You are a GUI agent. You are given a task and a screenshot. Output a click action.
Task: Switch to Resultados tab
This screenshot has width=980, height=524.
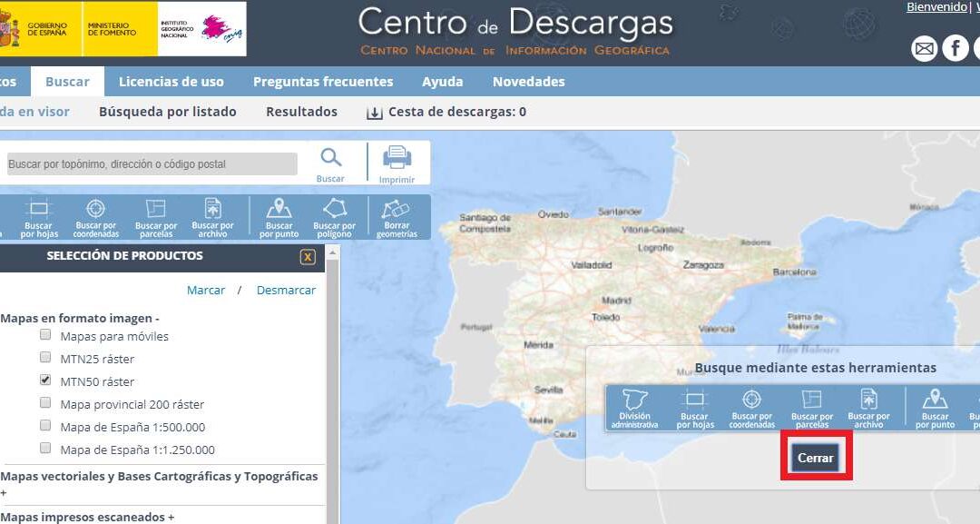pyautogui.click(x=302, y=112)
